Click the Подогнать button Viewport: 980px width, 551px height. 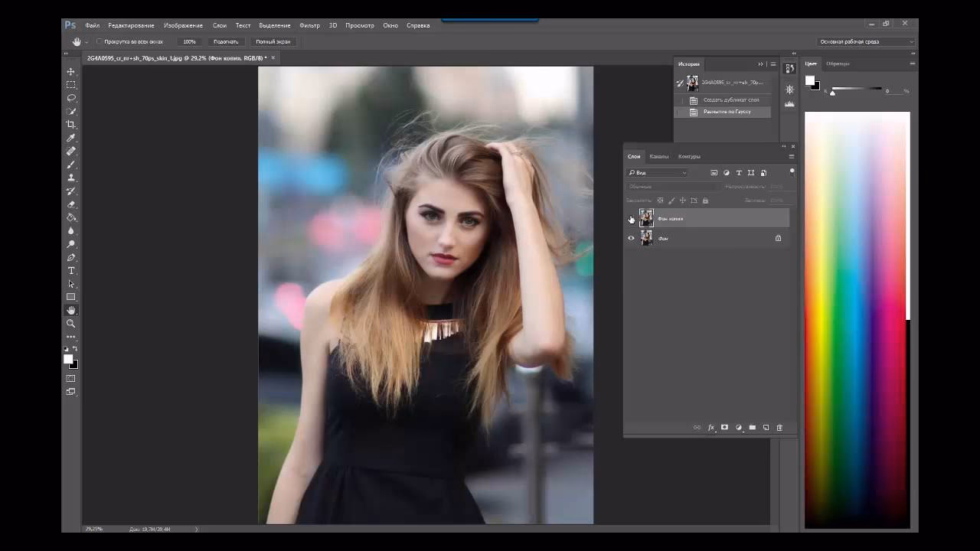click(225, 41)
